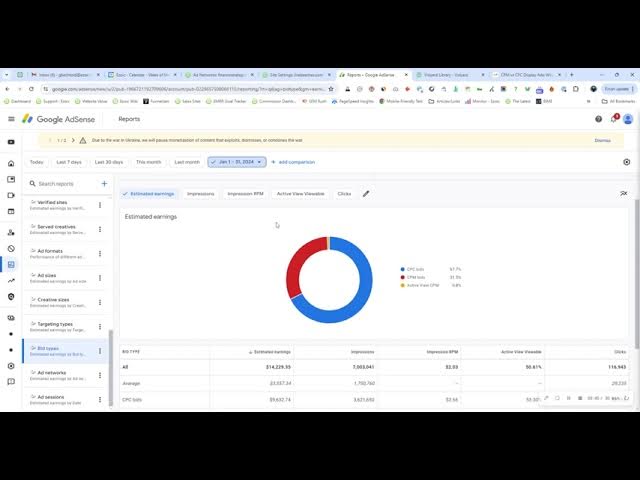This screenshot has width=640, height=480.
Task: Select the Today date range
Action: (36, 162)
